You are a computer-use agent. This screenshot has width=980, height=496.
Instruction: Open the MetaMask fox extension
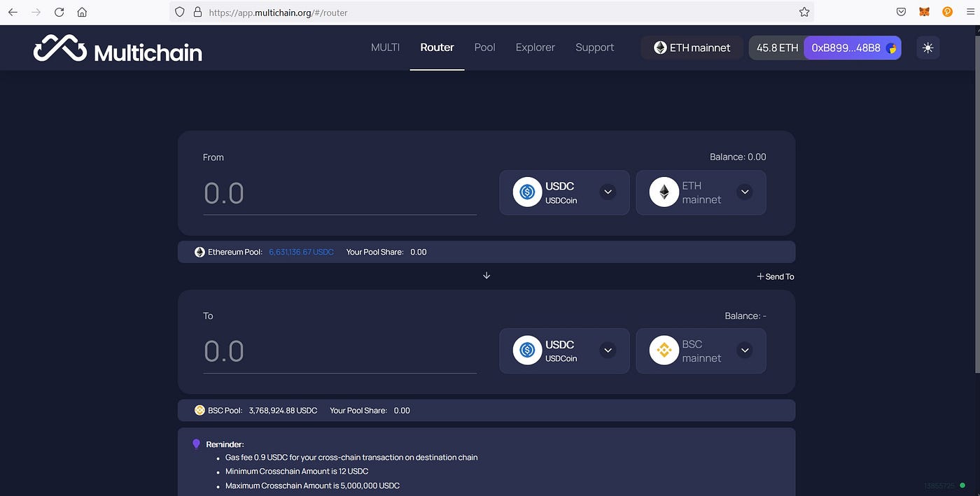(x=924, y=12)
